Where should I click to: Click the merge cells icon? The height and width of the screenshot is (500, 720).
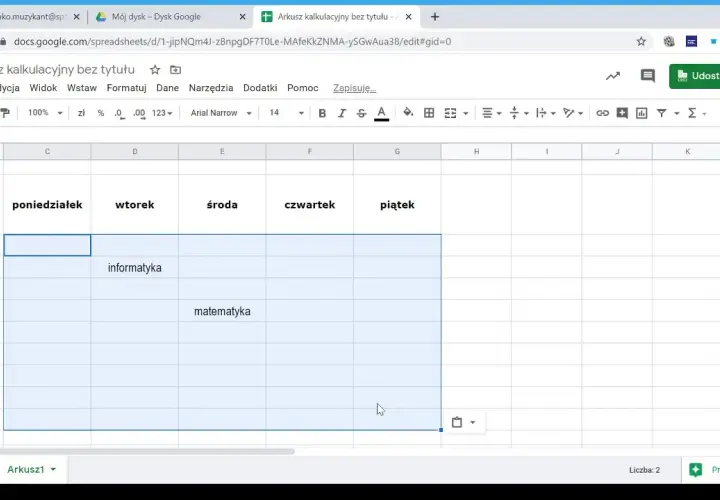coord(450,113)
